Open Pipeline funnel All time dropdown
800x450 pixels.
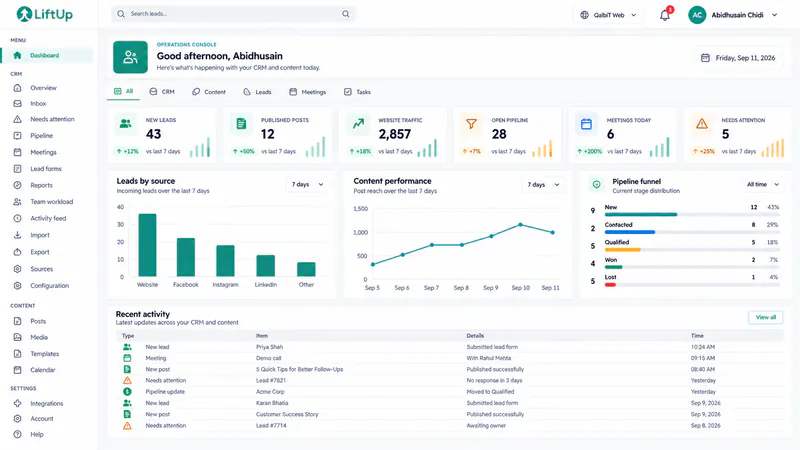tap(763, 185)
